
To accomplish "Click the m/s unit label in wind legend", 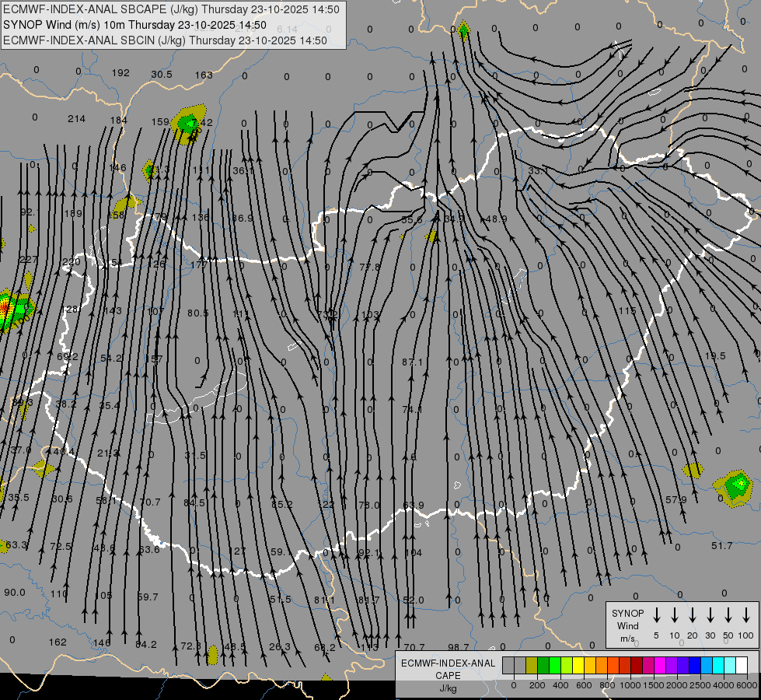I will click(627, 639).
